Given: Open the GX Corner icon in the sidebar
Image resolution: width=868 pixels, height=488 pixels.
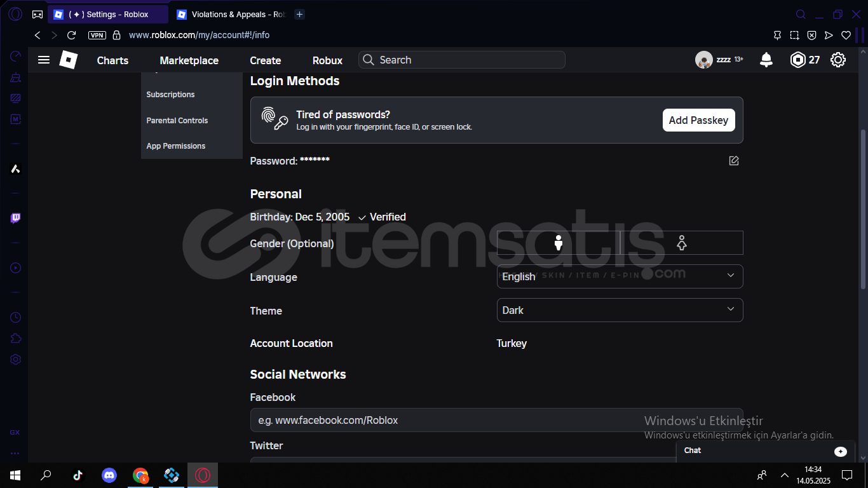Looking at the screenshot, I should tap(15, 432).
